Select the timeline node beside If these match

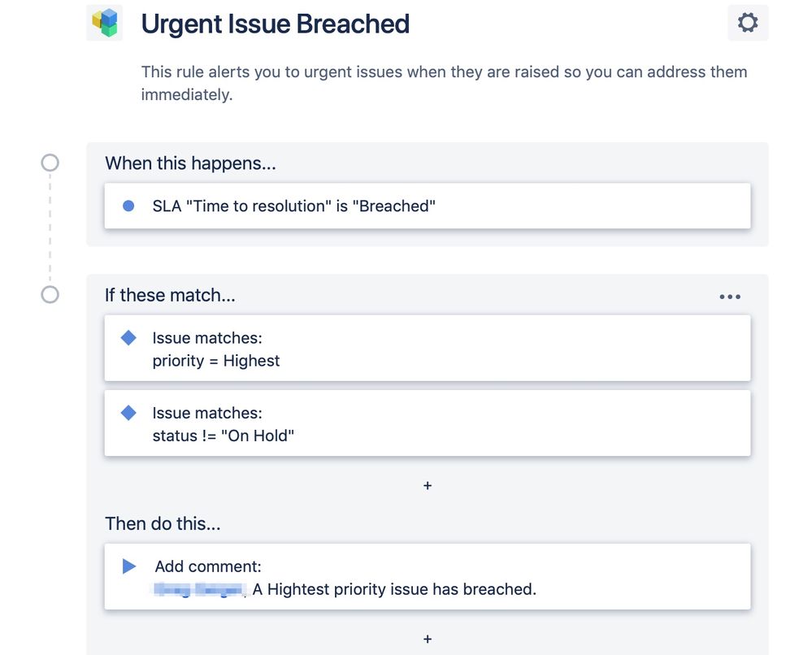(x=50, y=295)
